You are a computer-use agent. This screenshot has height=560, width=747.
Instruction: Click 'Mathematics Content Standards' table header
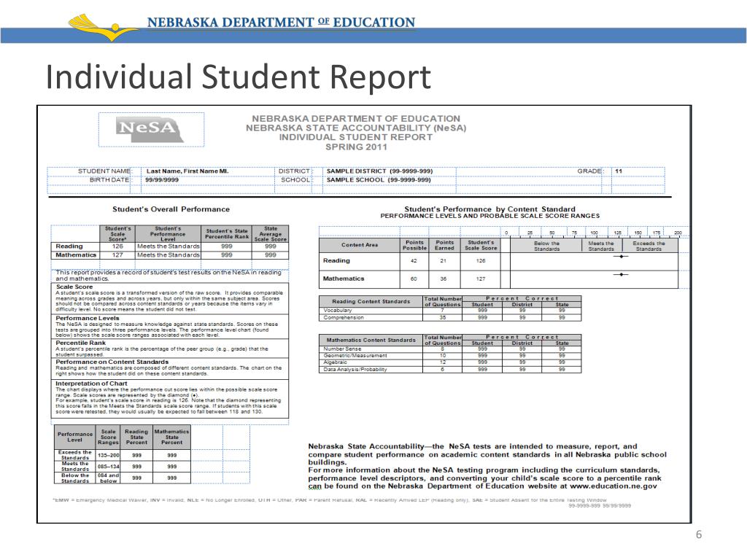371,340
